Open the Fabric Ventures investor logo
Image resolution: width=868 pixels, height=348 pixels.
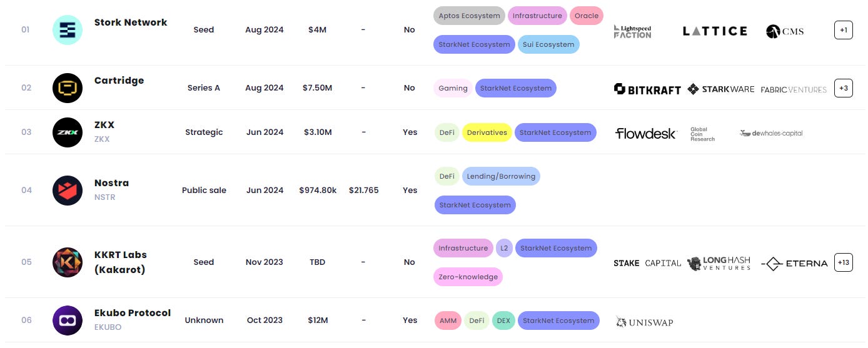[x=794, y=89]
